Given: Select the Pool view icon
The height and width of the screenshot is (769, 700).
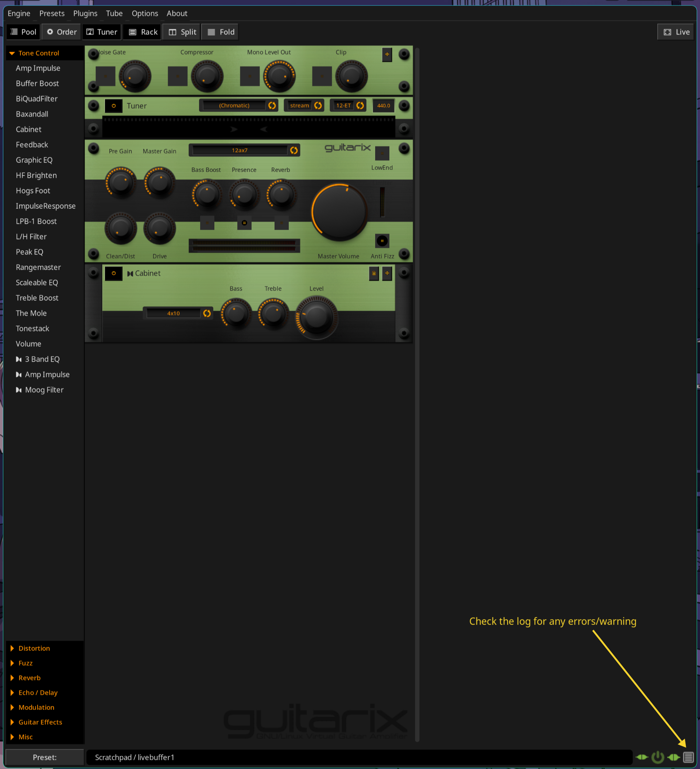Looking at the screenshot, I should [23, 32].
